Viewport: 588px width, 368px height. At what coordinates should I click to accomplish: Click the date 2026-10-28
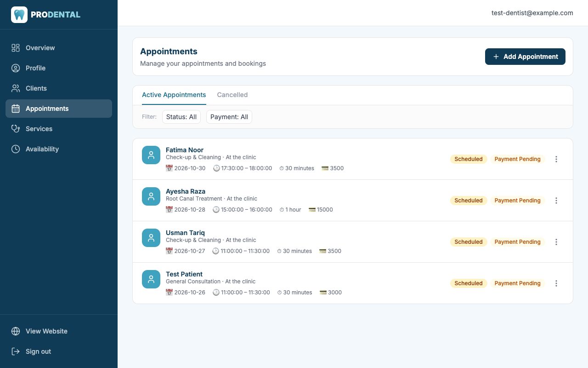coord(190,210)
